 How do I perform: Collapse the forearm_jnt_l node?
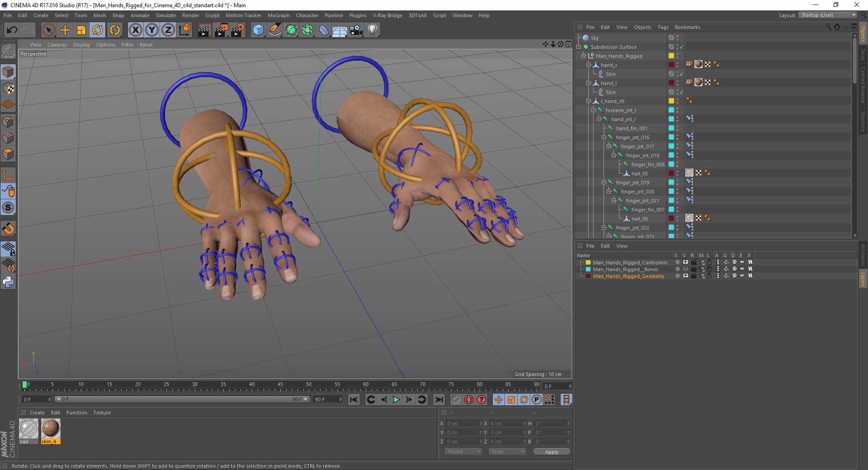click(x=594, y=110)
